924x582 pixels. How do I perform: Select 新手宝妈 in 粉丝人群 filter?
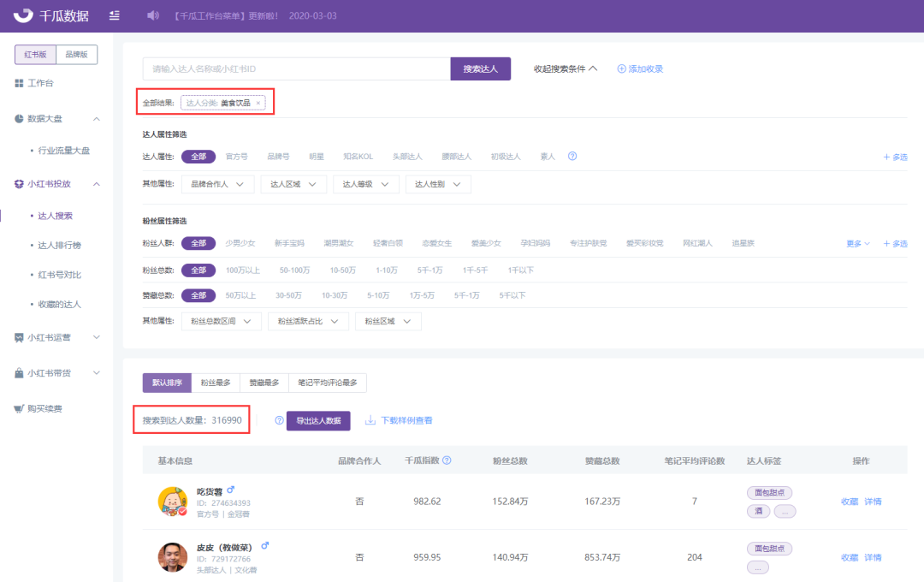tap(289, 244)
